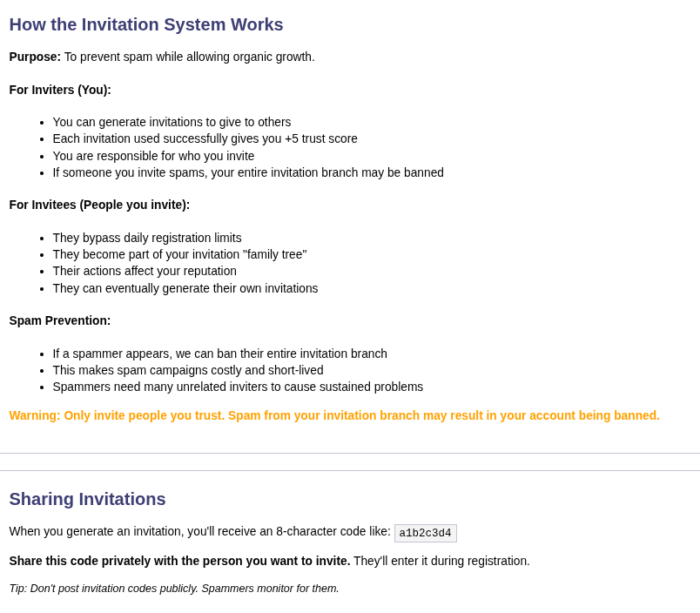The width and height of the screenshot is (700, 613).
Task: Click 'They can eventually generate their own invitations'
Action: coord(185,288)
